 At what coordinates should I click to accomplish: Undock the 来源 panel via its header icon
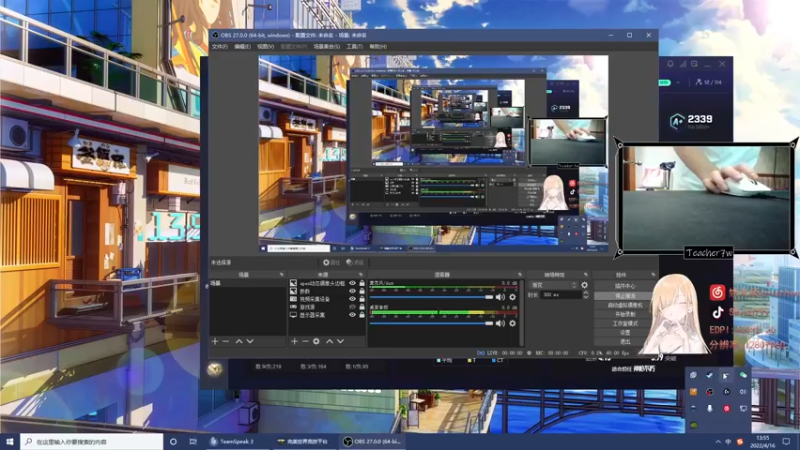pos(361,274)
